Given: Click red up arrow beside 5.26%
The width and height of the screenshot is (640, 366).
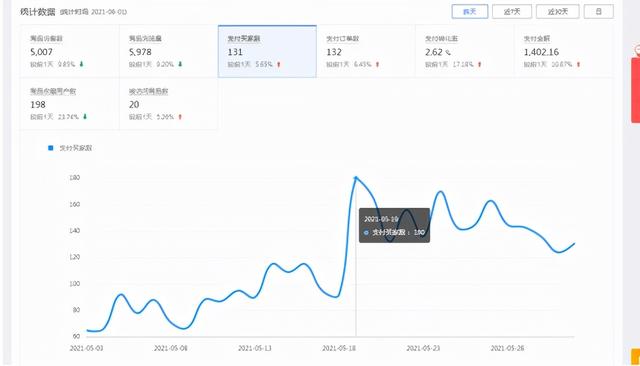Looking at the screenshot, I should point(180,117).
